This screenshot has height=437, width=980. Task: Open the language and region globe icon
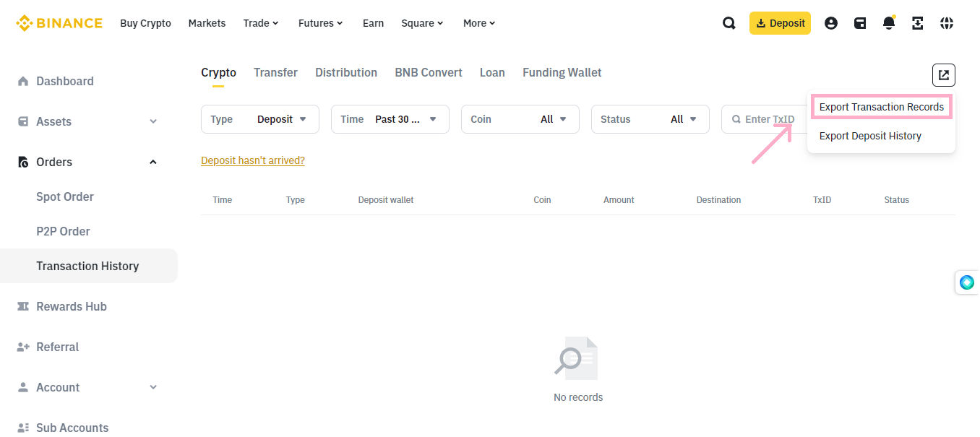click(946, 22)
